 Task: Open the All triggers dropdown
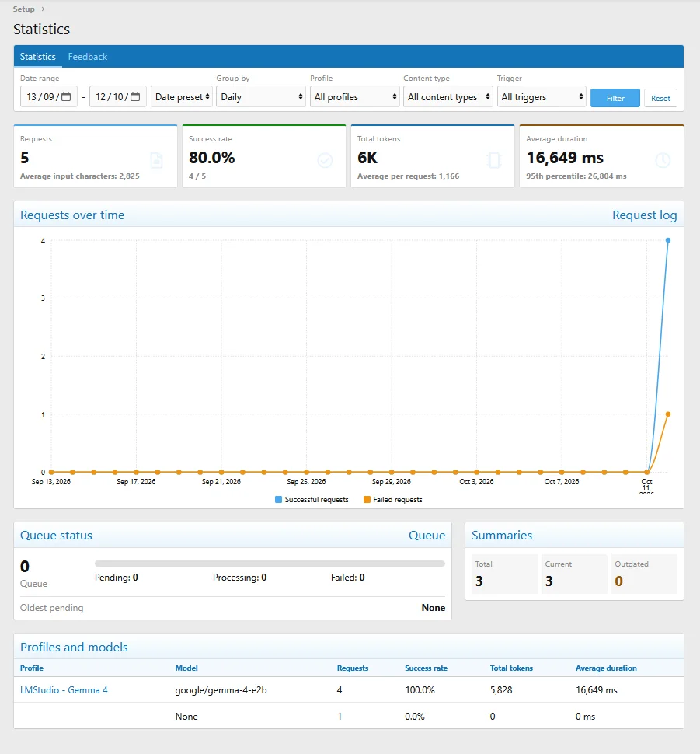(x=542, y=96)
